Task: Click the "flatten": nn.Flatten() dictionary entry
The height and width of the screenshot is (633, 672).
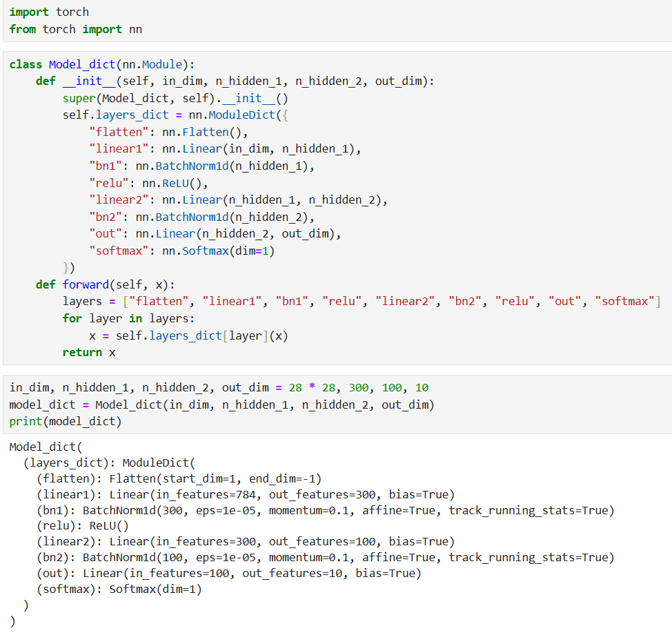Action: tap(168, 132)
